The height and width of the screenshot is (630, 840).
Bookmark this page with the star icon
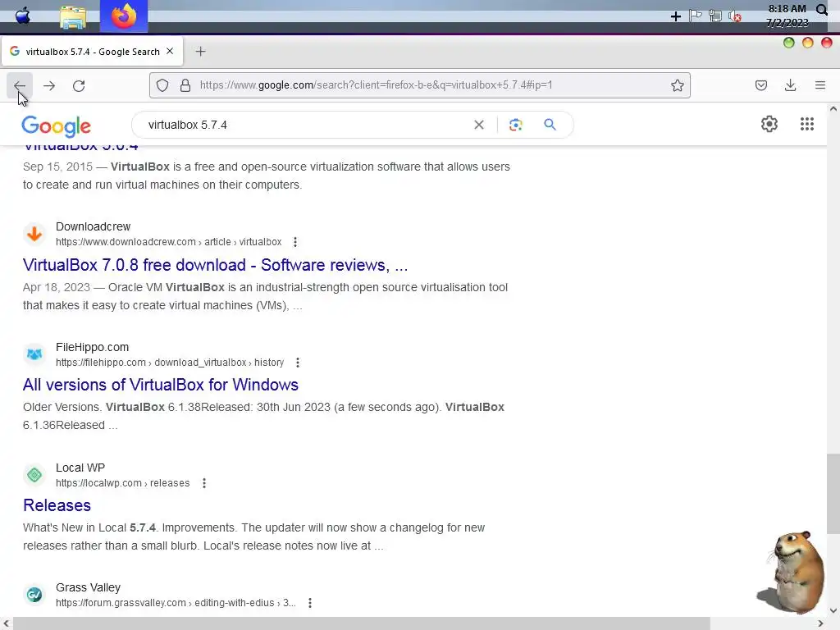pyautogui.click(x=677, y=85)
